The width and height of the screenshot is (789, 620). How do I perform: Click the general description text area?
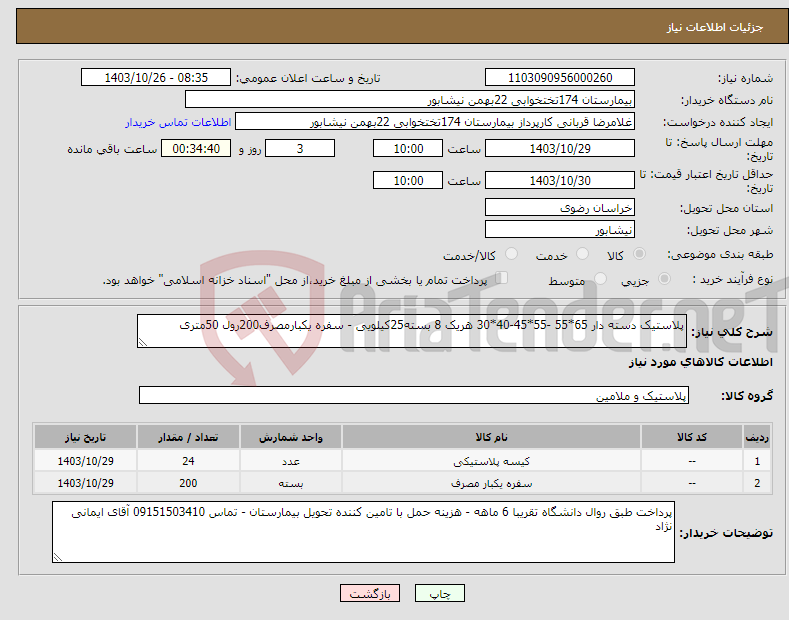[412, 331]
